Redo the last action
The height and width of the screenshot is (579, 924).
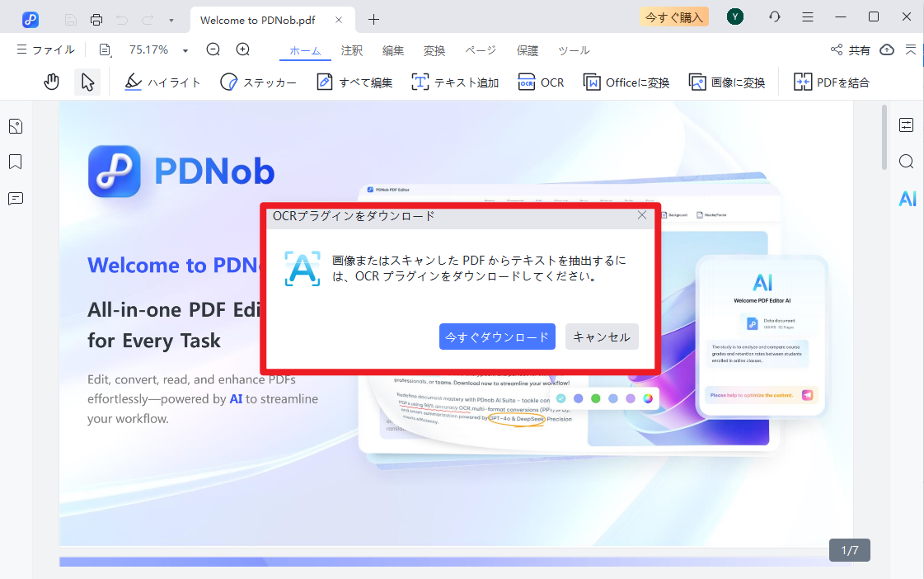(x=148, y=20)
